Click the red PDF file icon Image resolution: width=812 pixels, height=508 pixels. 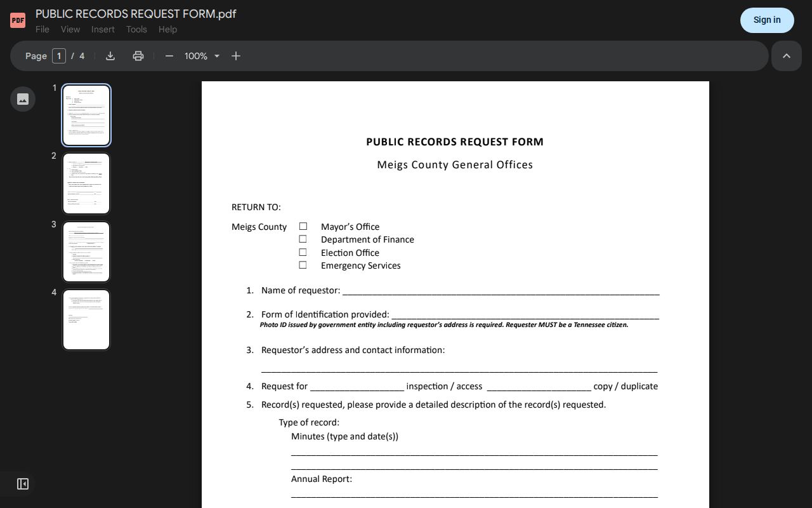tap(18, 20)
